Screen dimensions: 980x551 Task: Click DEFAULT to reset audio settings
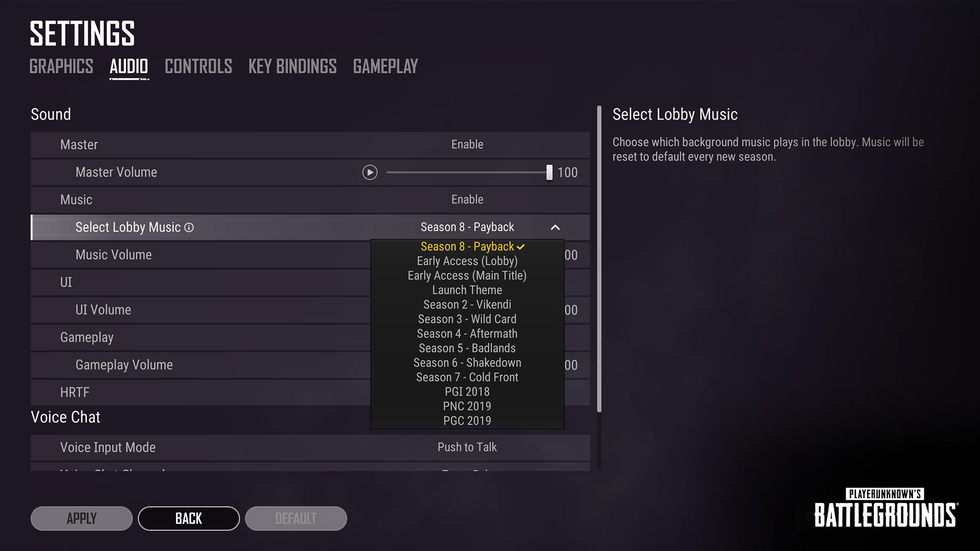296,518
